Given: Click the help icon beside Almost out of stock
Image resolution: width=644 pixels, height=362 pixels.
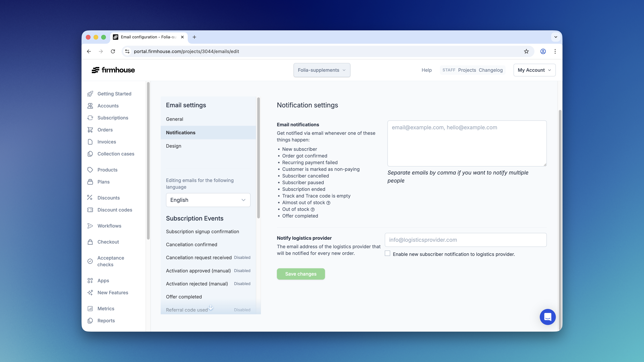Looking at the screenshot, I should point(328,203).
